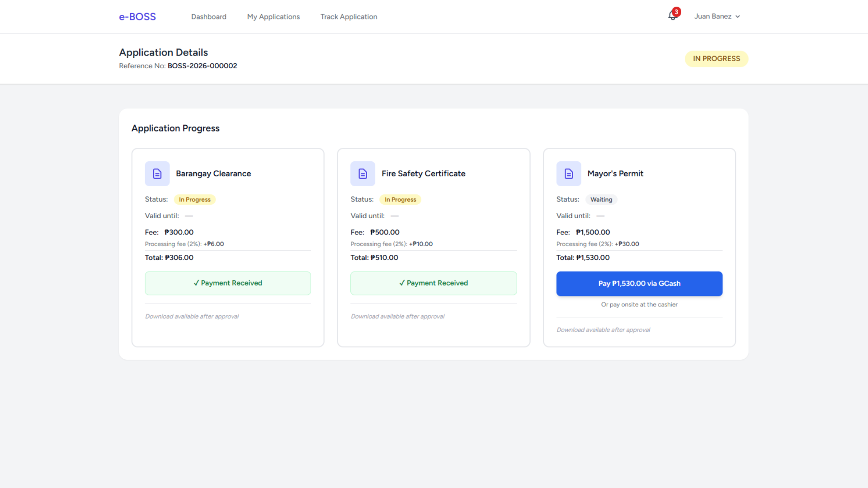This screenshot has height=488, width=868.
Task: Go to My Applications
Action: click(x=273, y=17)
